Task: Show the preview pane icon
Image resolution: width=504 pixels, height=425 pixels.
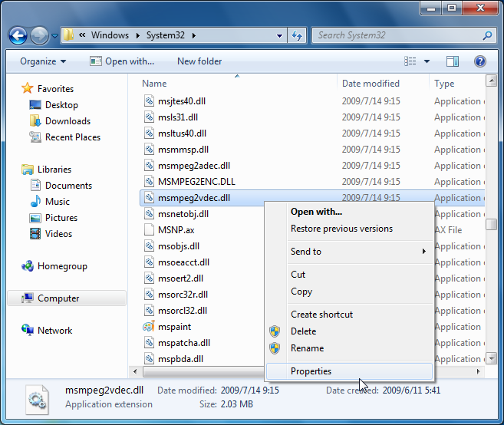Action: 453,61
